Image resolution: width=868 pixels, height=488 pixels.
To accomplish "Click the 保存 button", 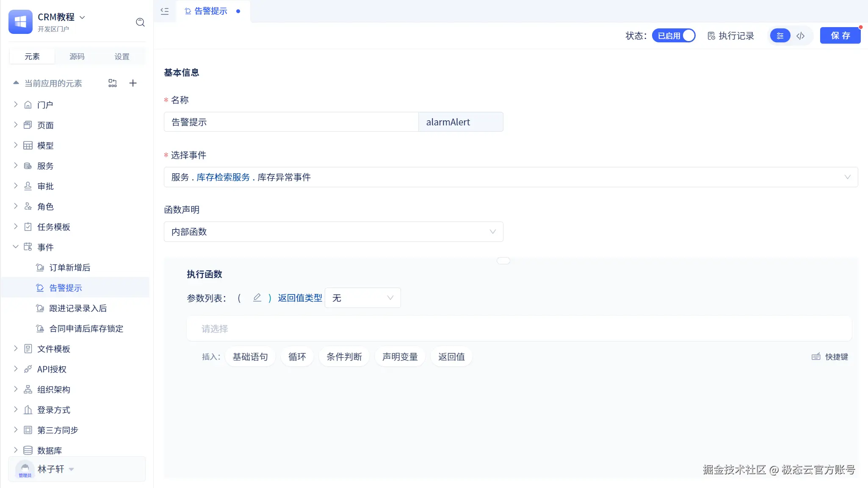I will pyautogui.click(x=840, y=36).
